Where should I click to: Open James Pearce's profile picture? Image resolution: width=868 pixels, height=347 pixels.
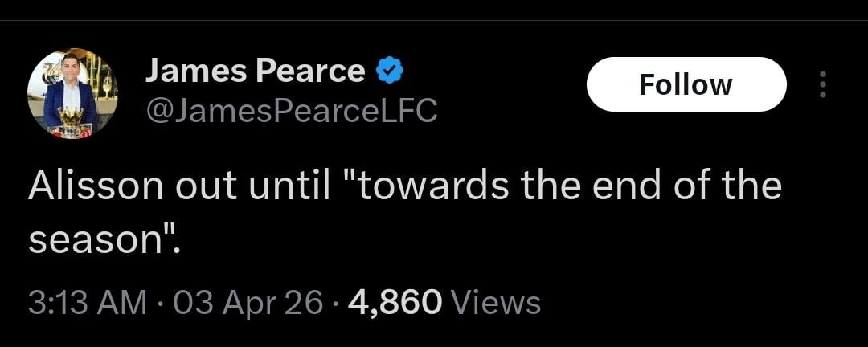pyautogui.click(x=72, y=94)
